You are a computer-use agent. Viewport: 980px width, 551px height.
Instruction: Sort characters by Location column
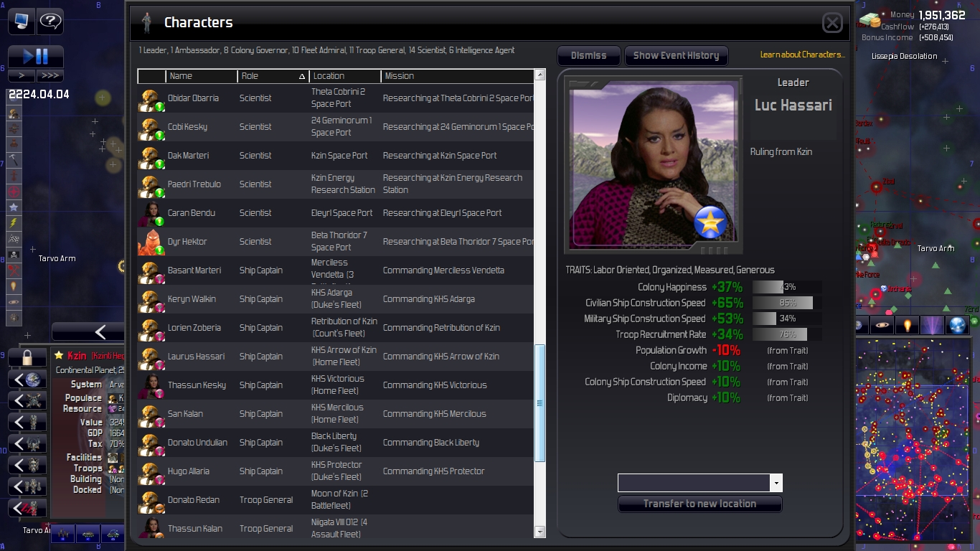click(345, 76)
